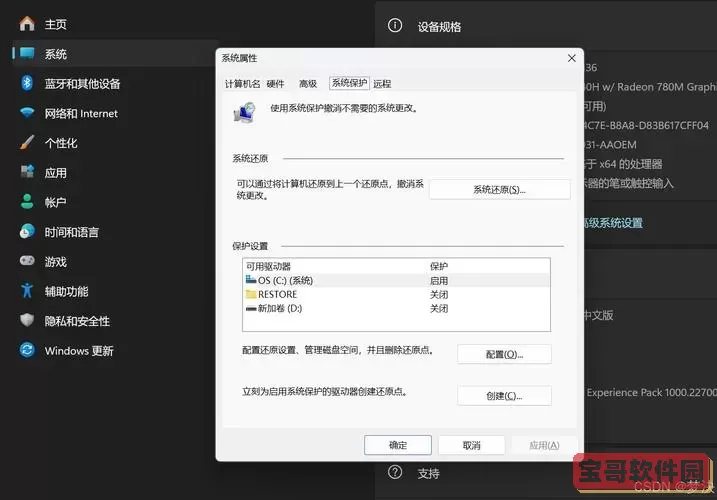Confirm with the 确定 button

click(x=398, y=445)
